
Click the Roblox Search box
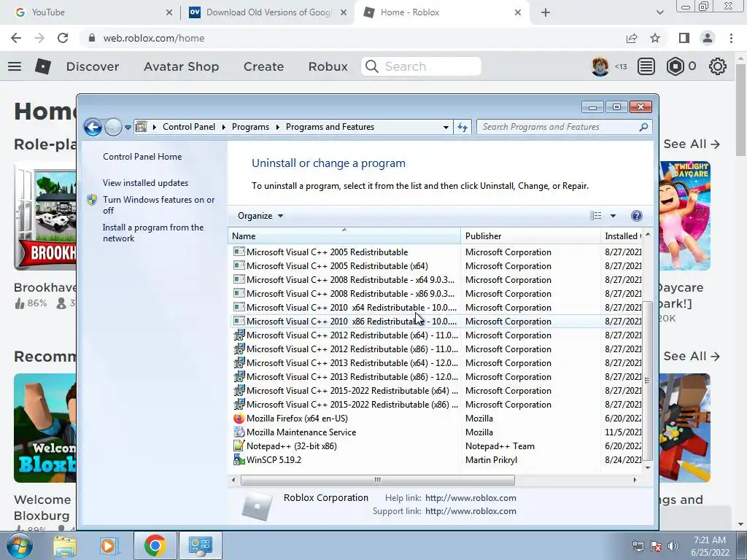pos(421,66)
